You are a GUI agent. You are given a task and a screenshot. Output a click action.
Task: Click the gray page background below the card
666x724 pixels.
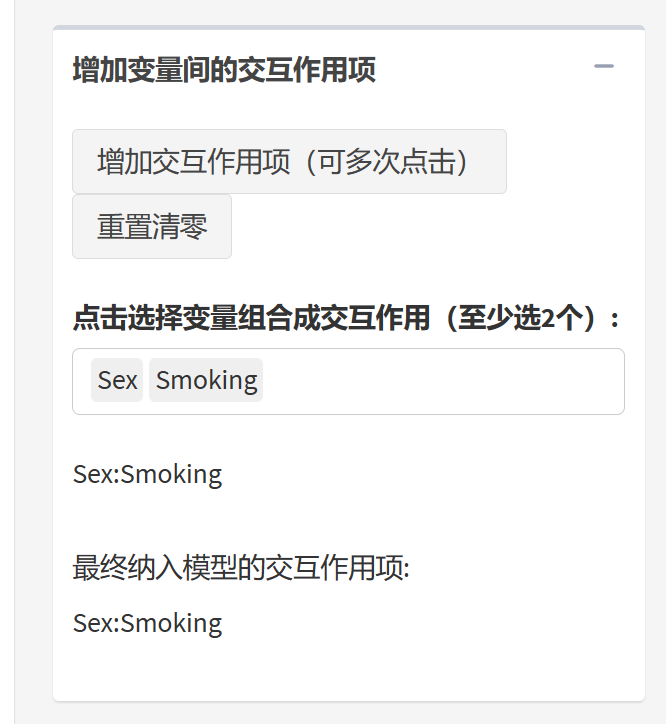(348, 713)
